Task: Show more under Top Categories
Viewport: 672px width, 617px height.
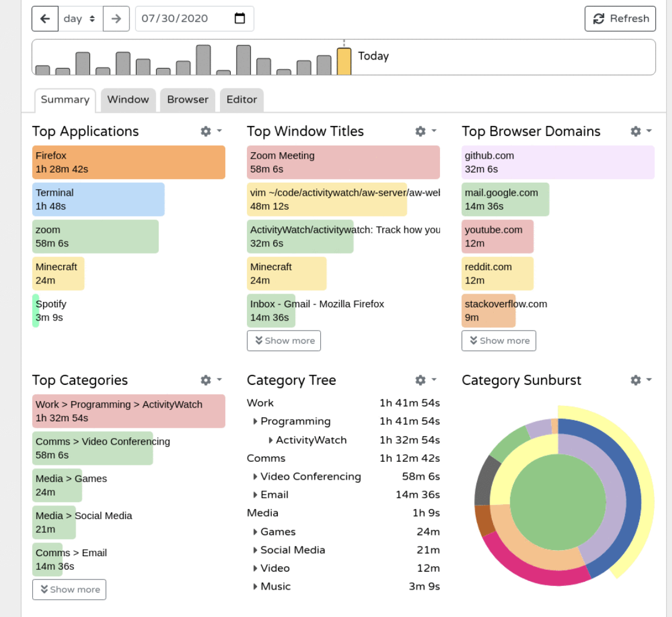Action: [x=69, y=590]
